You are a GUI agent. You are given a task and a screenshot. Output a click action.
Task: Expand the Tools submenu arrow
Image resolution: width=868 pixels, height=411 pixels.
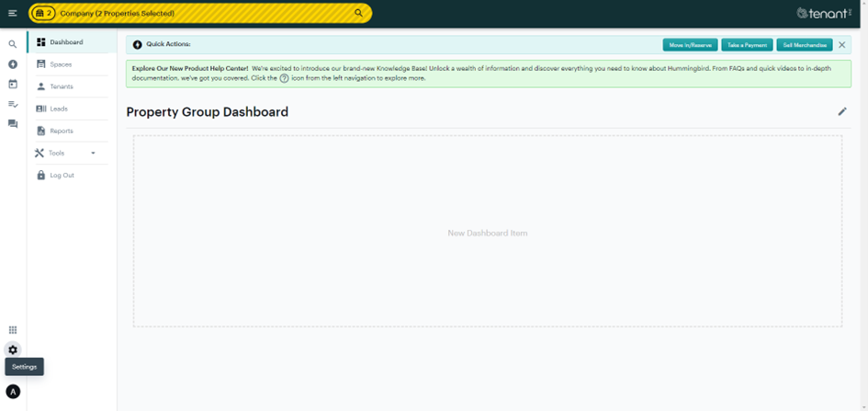pyautogui.click(x=93, y=153)
